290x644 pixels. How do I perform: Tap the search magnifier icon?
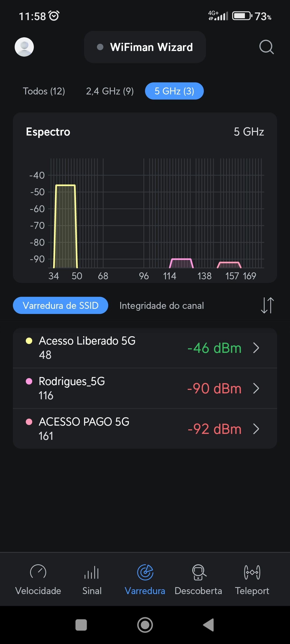click(266, 47)
